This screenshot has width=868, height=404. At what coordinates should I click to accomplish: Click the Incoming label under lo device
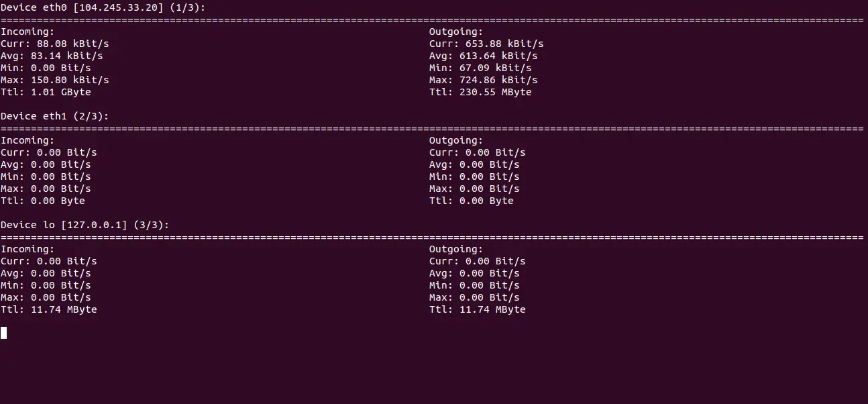coord(28,249)
